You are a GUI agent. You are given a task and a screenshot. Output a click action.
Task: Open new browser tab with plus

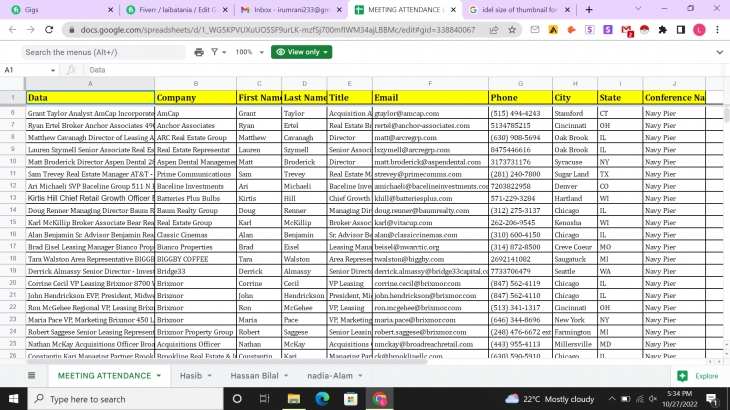[x=589, y=10]
